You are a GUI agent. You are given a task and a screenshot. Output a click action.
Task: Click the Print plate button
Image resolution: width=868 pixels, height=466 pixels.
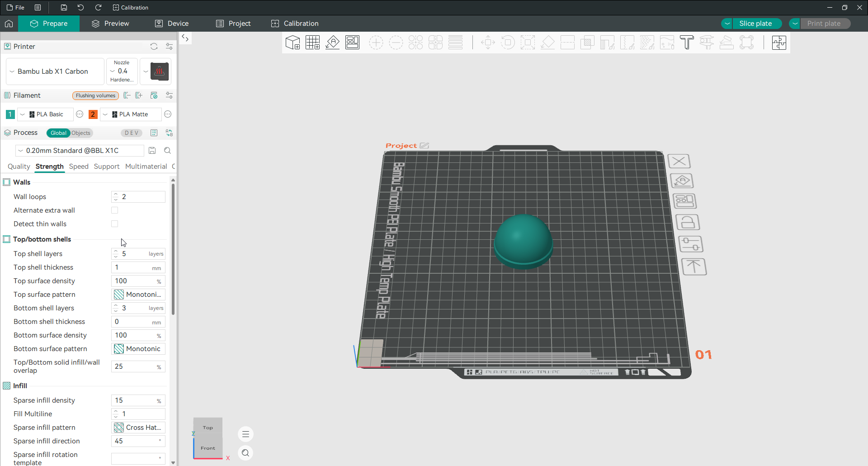[x=825, y=24]
